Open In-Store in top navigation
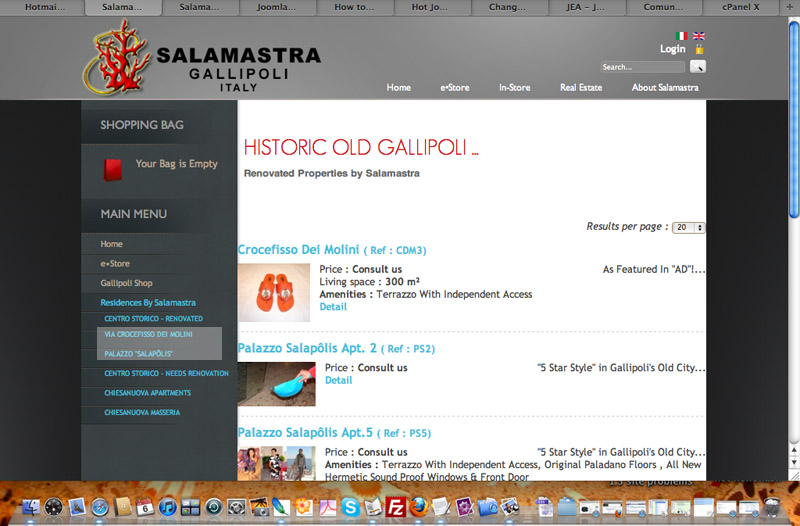The image size is (800, 526). [514, 87]
